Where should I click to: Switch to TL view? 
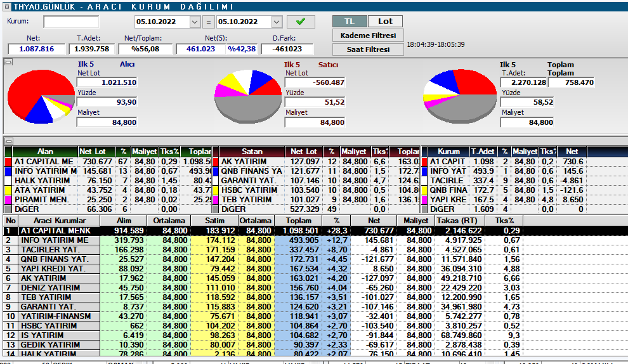click(350, 21)
